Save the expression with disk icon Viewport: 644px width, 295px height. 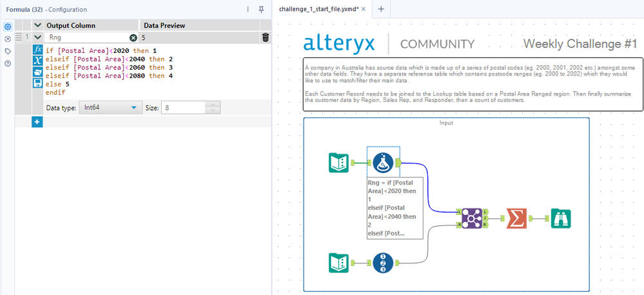point(37,83)
